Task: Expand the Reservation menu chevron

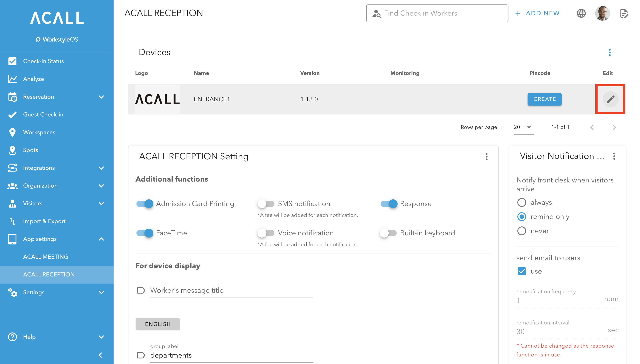Action: [101, 97]
